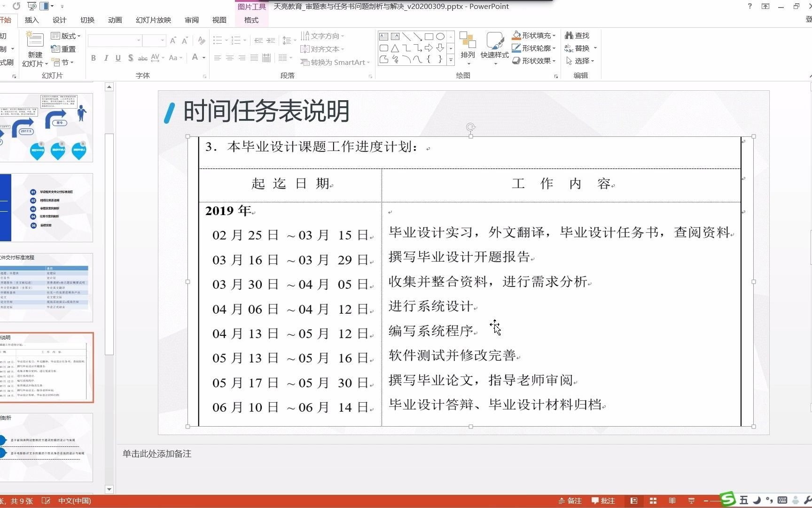
Task: Select the Shape Outline tool (形状轮廓)
Action: [533, 48]
